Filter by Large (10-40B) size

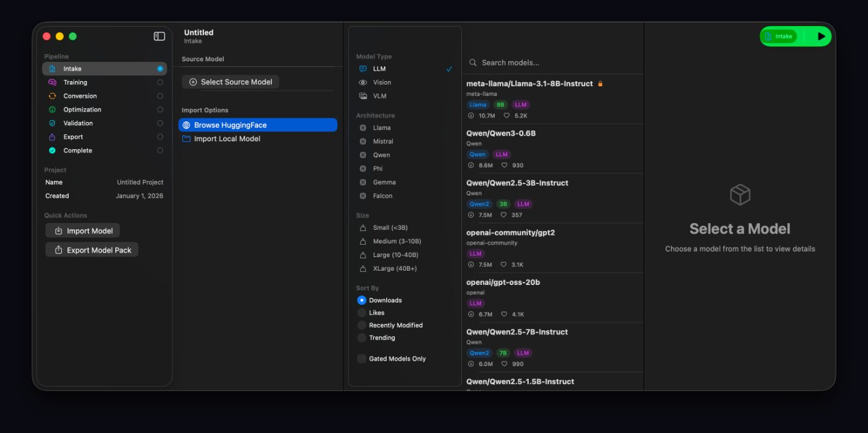405,255
